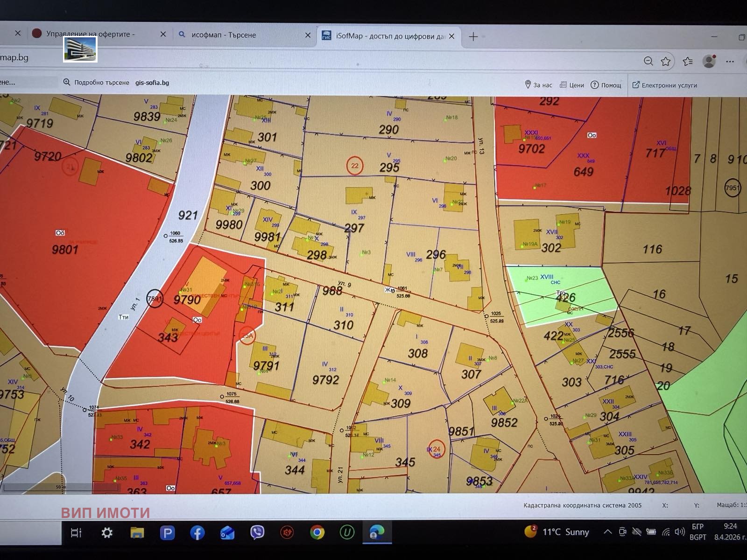Open the browser three-dots settings menu
747x560 pixels.
[x=730, y=62]
